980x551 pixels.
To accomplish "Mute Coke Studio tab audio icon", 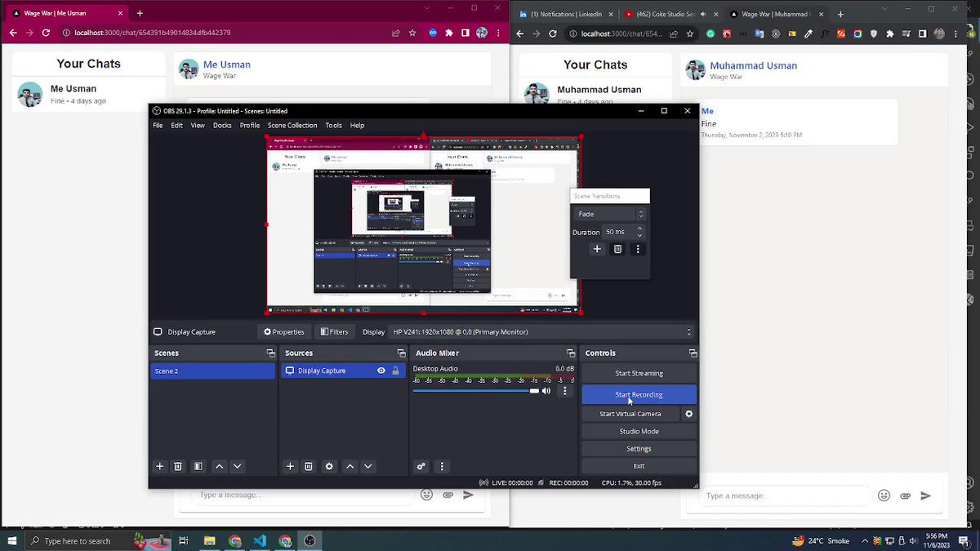I will (705, 14).
